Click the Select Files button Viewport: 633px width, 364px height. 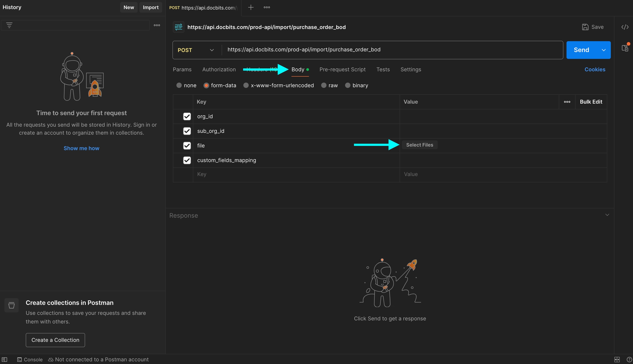(419, 145)
